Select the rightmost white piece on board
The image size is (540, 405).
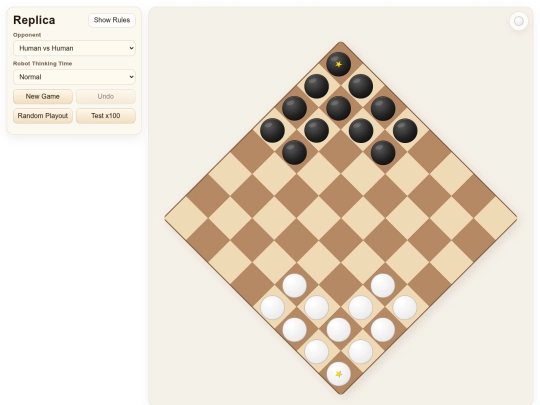pos(405,308)
